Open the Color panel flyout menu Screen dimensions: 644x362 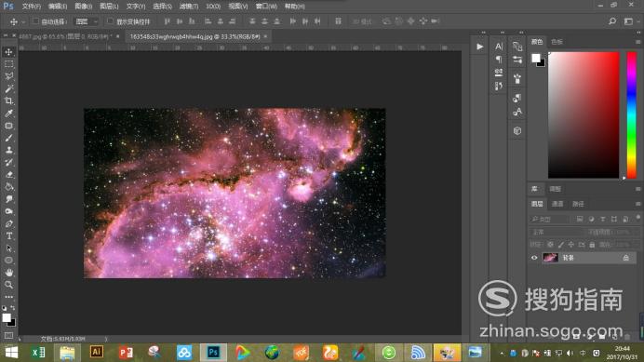pyautogui.click(x=637, y=42)
